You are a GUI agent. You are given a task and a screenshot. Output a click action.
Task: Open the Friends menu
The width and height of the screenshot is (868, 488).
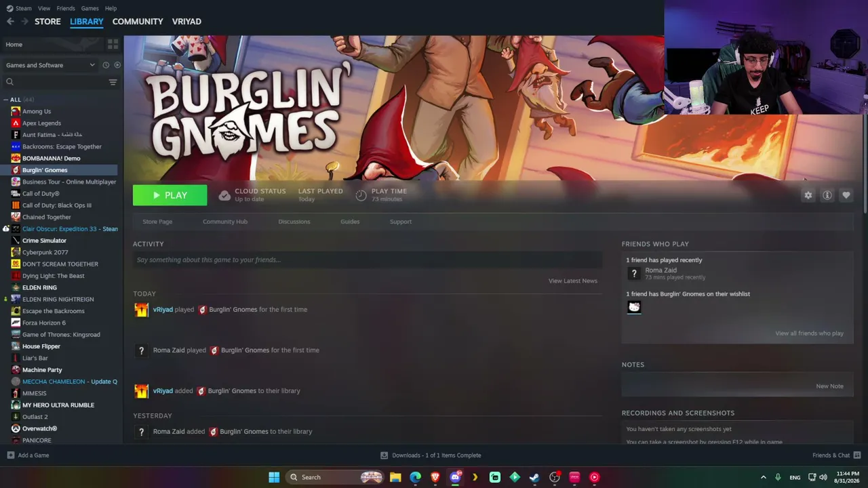[x=66, y=8]
